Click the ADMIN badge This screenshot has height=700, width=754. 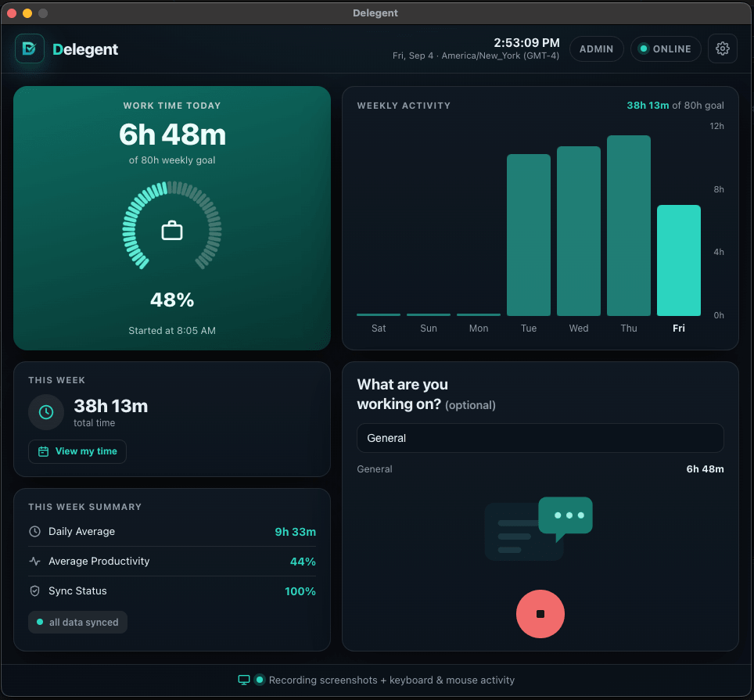[596, 49]
